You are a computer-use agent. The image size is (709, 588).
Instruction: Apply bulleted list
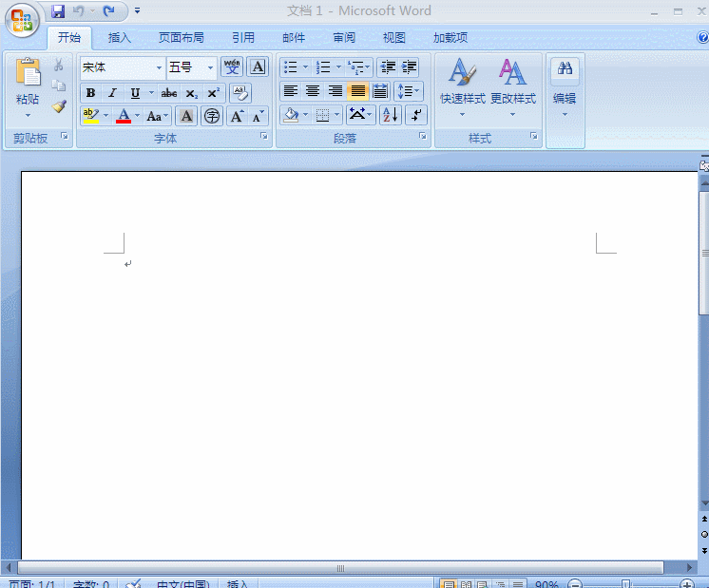(x=290, y=67)
